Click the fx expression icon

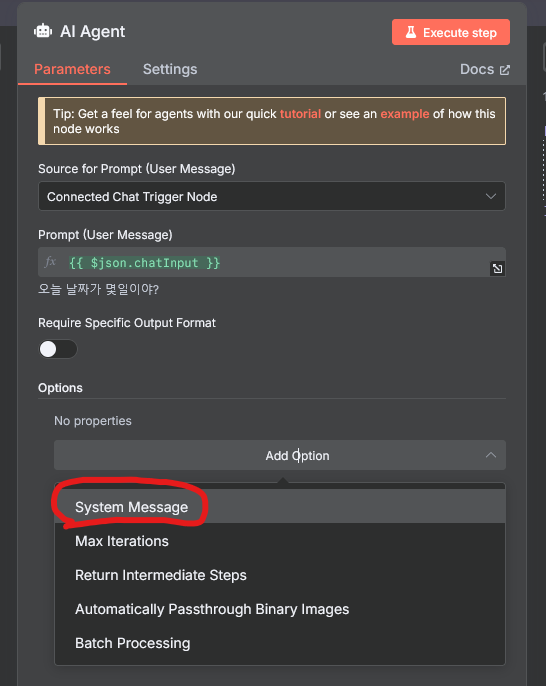click(50, 262)
